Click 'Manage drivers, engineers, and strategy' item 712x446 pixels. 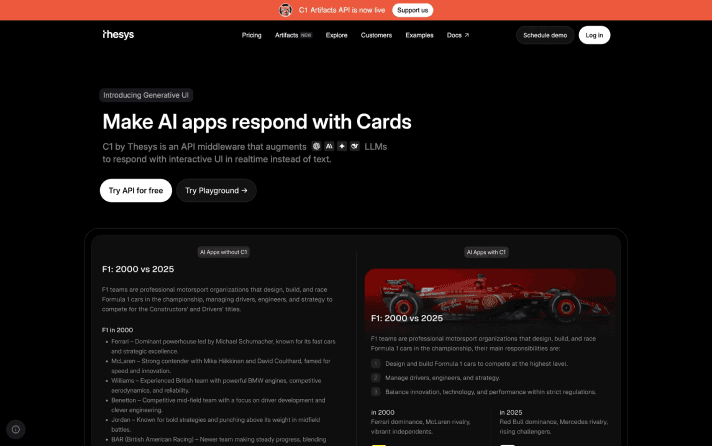(442, 377)
